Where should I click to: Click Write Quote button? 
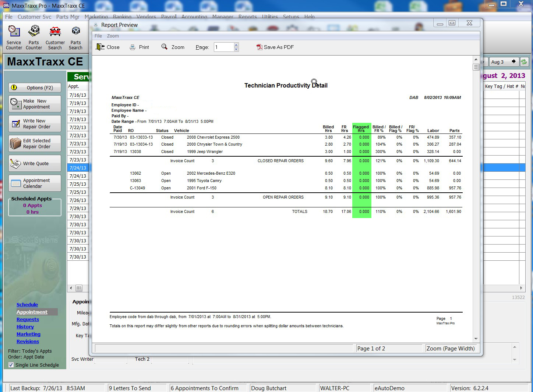[35, 163]
